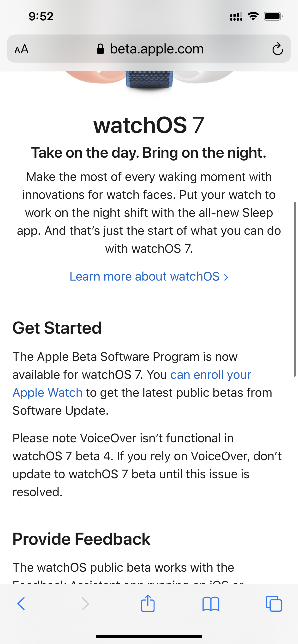Tap the Get Started heading
The height and width of the screenshot is (644, 298).
pyautogui.click(x=57, y=328)
